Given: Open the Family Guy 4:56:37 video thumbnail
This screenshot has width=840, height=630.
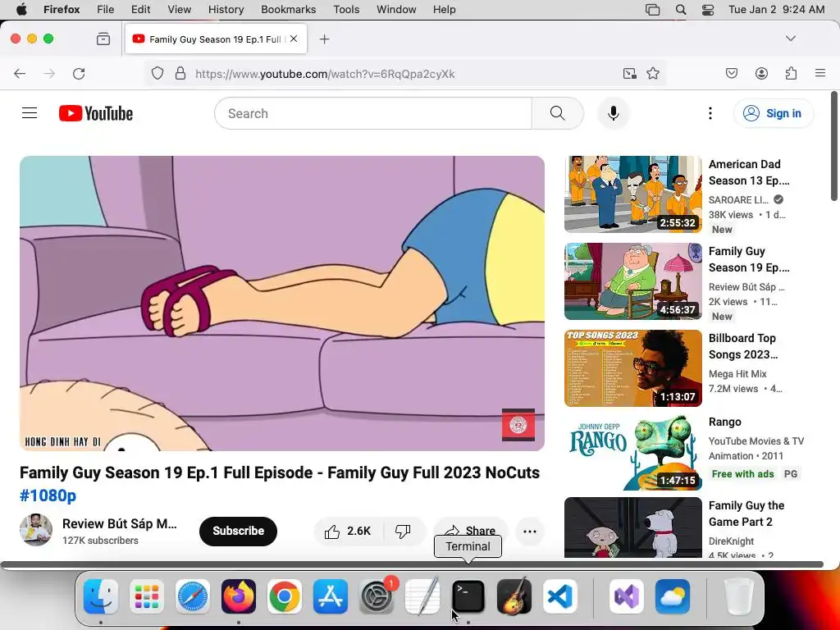Looking at the screenshot, I should click(632, 281).
